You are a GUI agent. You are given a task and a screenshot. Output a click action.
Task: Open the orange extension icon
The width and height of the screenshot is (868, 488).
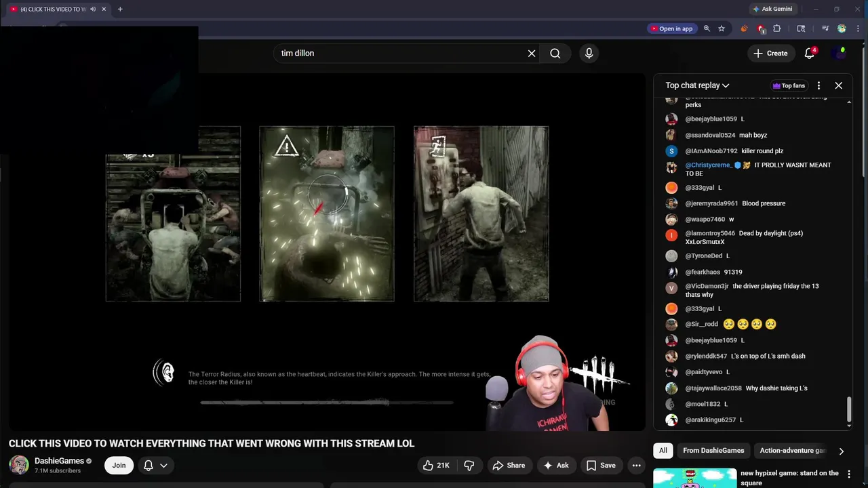point(744,28)
